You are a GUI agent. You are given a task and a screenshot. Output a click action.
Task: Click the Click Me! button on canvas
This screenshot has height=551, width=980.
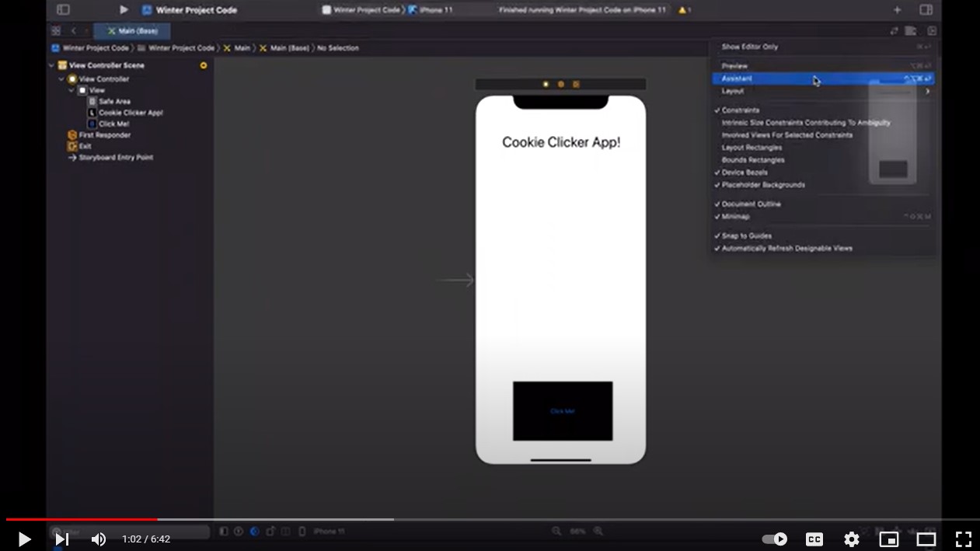click(562, 411)
